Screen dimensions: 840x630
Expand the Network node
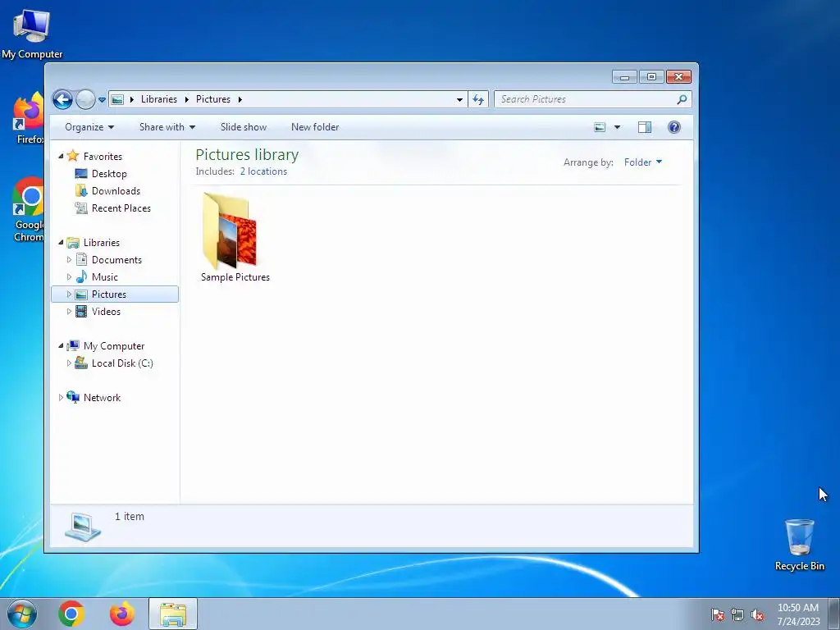tap(61, 398)
